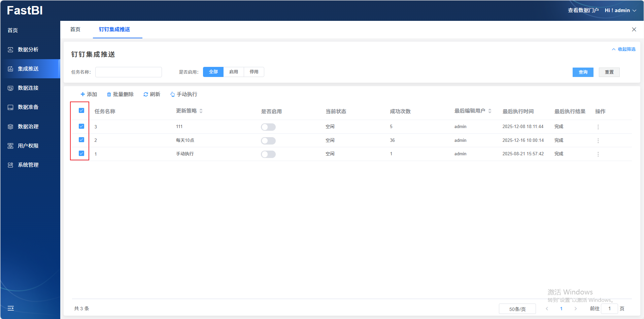Image resolution: width=644 pixels, height=319 pixels.
Task: Click the 数据治理 layers icon
Action: (x=10, y=127)
